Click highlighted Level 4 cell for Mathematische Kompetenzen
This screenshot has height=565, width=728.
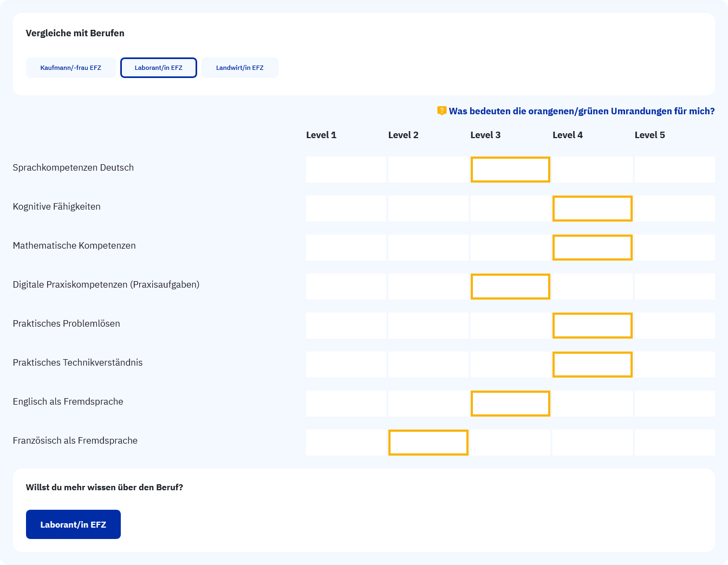(593, 248)
